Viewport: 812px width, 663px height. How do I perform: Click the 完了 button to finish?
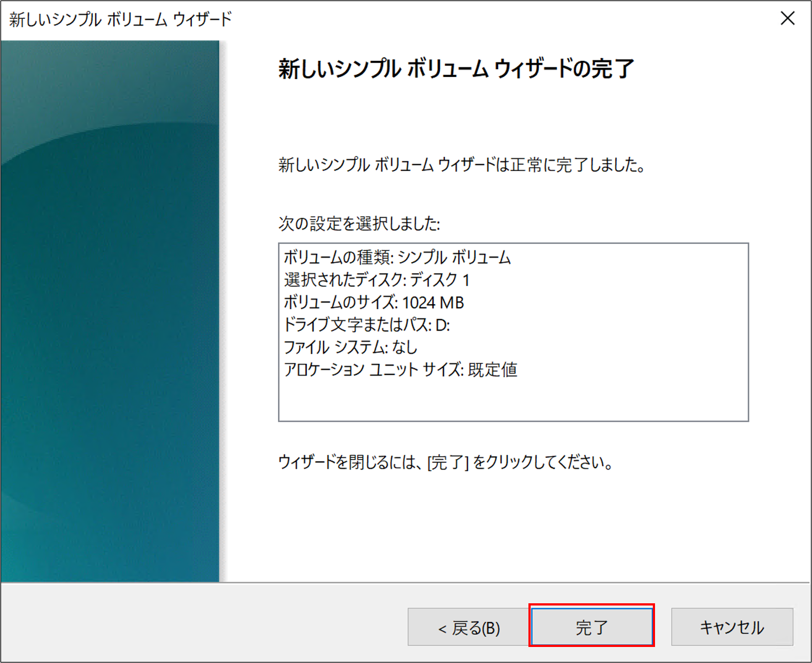[x=591, y=627]
